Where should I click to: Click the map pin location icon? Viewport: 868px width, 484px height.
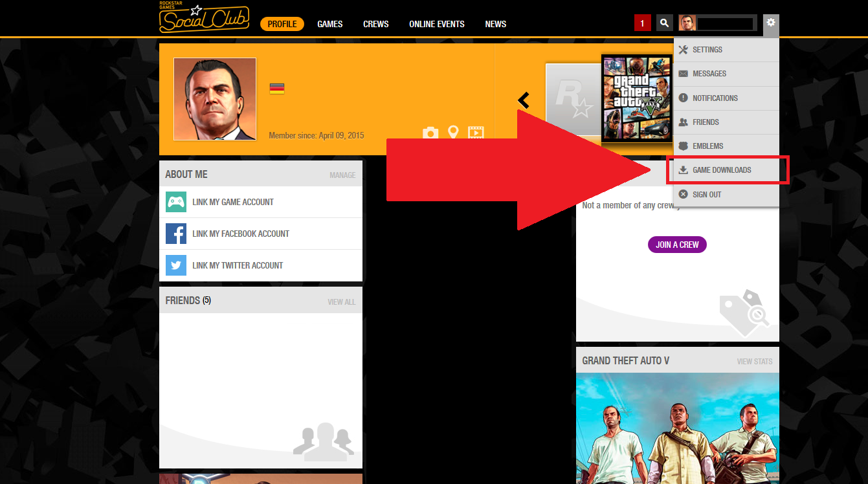[453, 132]
